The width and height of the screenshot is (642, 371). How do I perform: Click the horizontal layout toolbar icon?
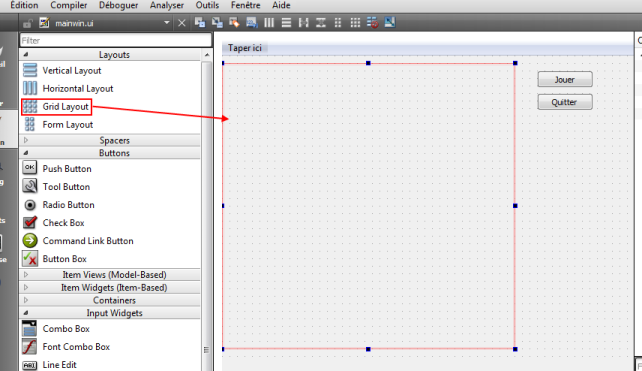pos(269,23)
